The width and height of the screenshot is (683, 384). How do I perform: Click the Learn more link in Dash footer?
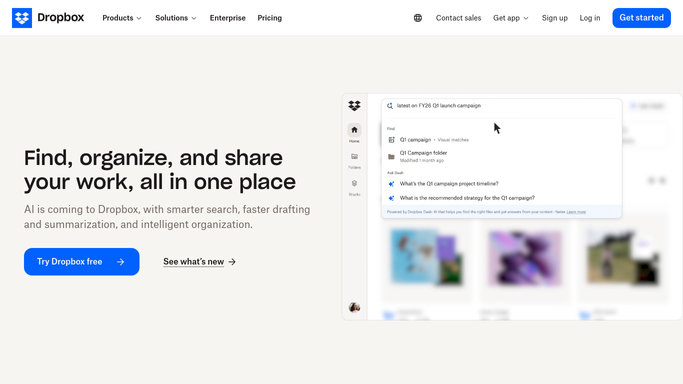(x=576, y=212)
